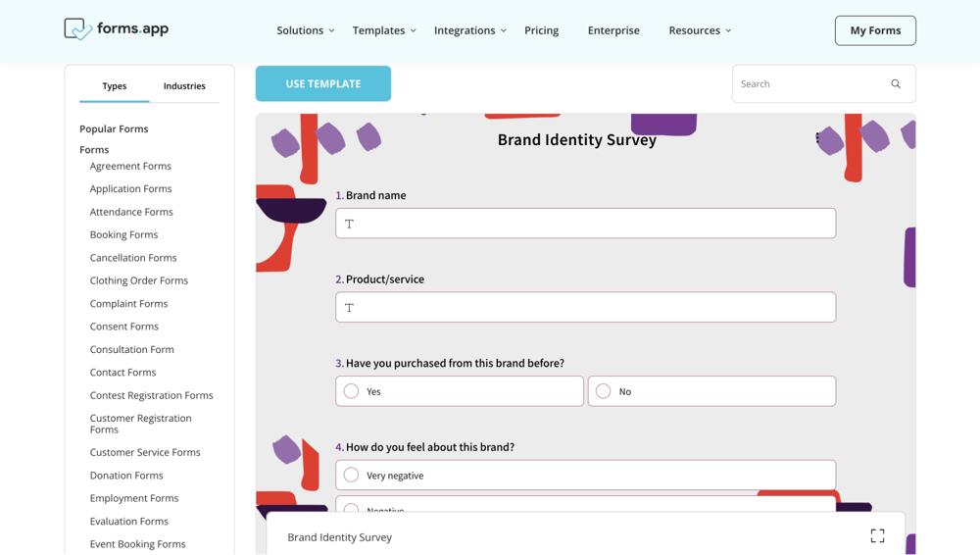Image resolution: width=980 pixels, height=555 pixels.
Task: Choose the Very negative option
Action: point(351,475)
